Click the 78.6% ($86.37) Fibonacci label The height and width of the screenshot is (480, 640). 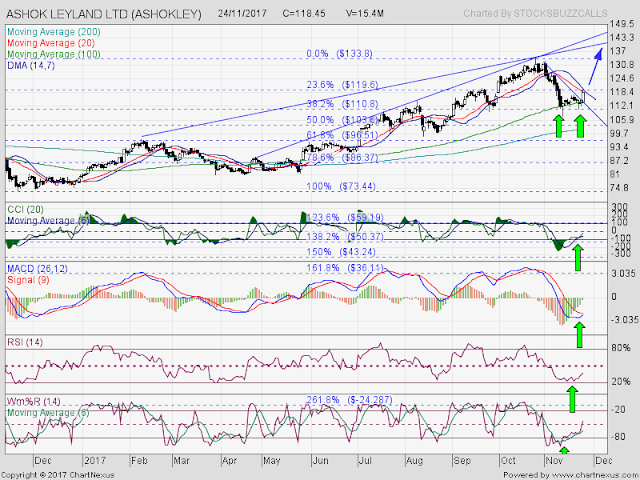(342, 157)
